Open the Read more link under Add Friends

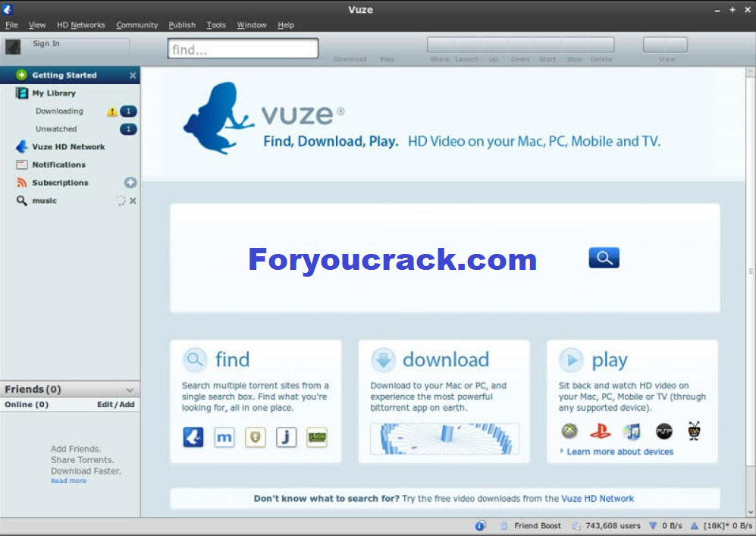click(x=69, y=481)
